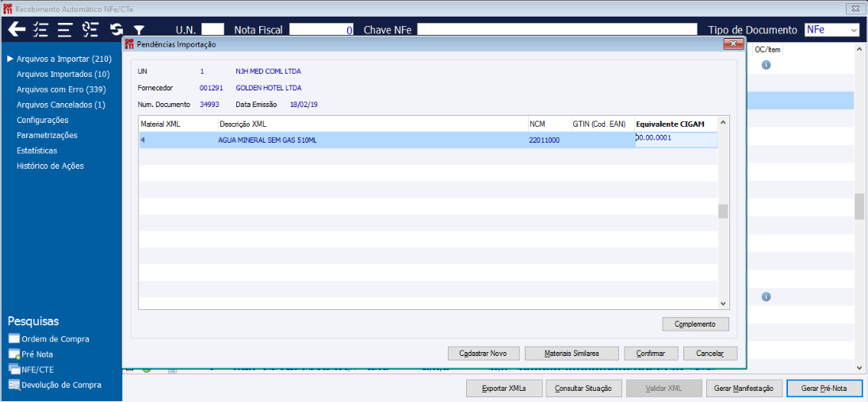Open Parametrizações in the sidebar

pos(47,135)
